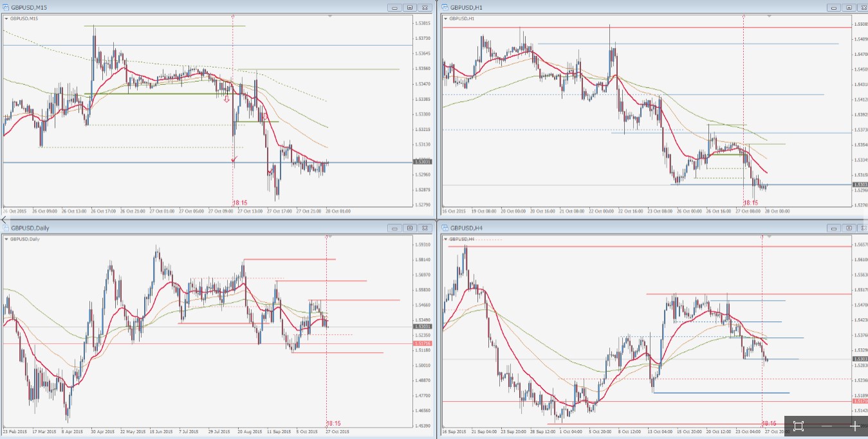Click the 1.51716 red price label on Daily
The width and height of the screenshot is (868, 439).
coord(423,344)
